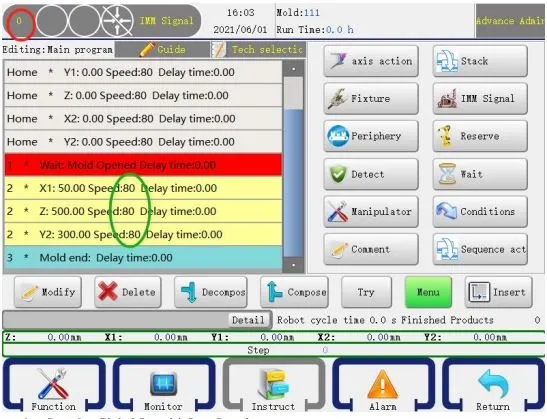The image size is (547, 419).
Task: Open the Manipulator instruction
Action: click(x=371, y=212)
